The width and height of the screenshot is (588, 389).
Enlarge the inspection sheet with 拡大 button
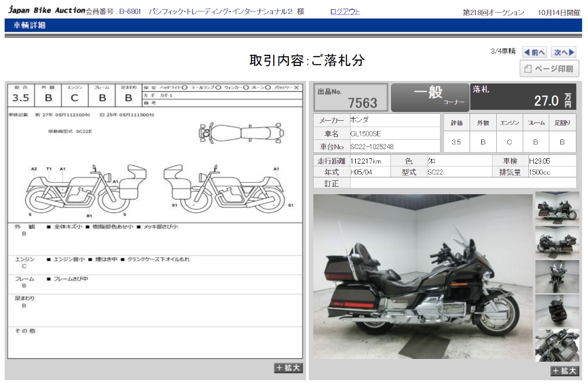[288, 368]
